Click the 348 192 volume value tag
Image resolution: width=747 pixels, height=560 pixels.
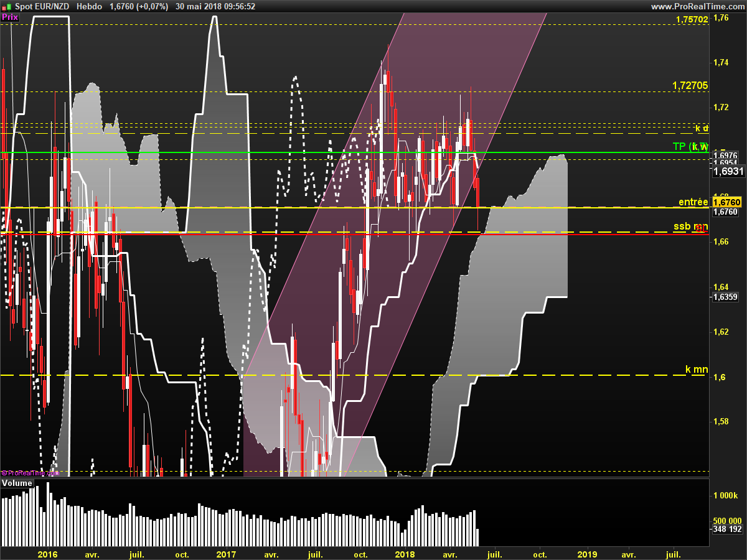(x=726, y=529)
